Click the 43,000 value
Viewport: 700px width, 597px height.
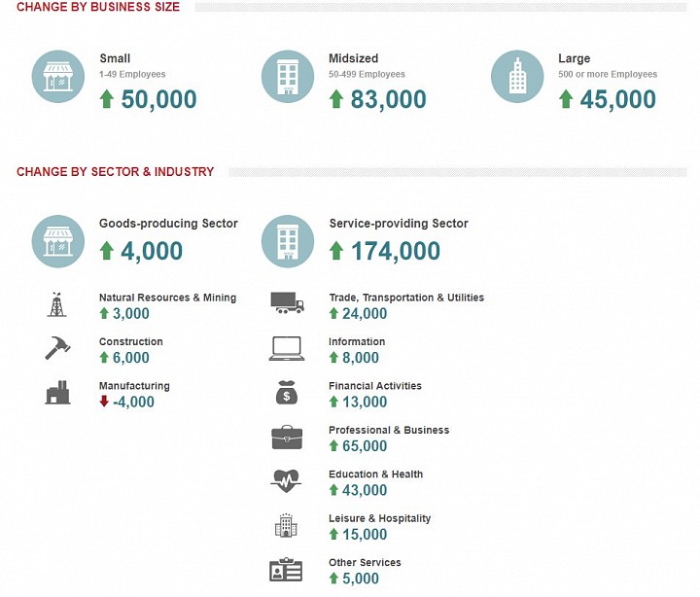(365, 490)
